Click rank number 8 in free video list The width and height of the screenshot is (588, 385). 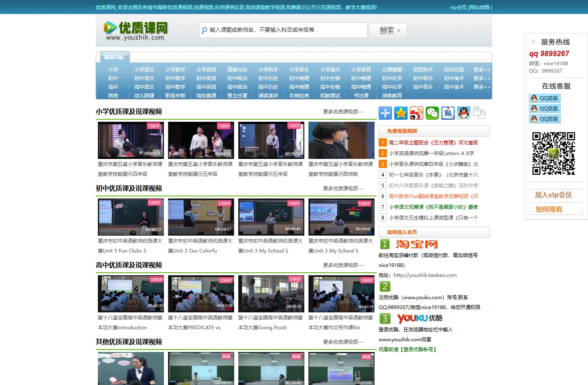point(383,218)
